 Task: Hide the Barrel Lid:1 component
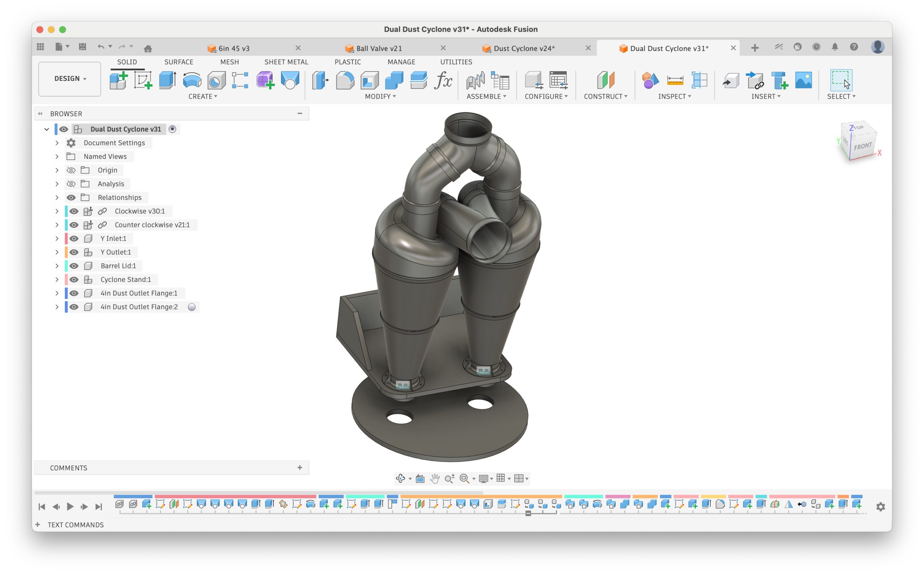click(x=74, y=266)
